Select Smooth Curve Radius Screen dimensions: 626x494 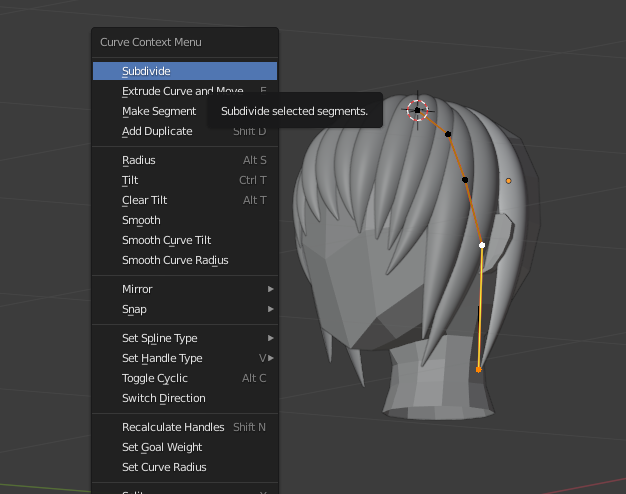pyautogui.click(x=185, y=260)
